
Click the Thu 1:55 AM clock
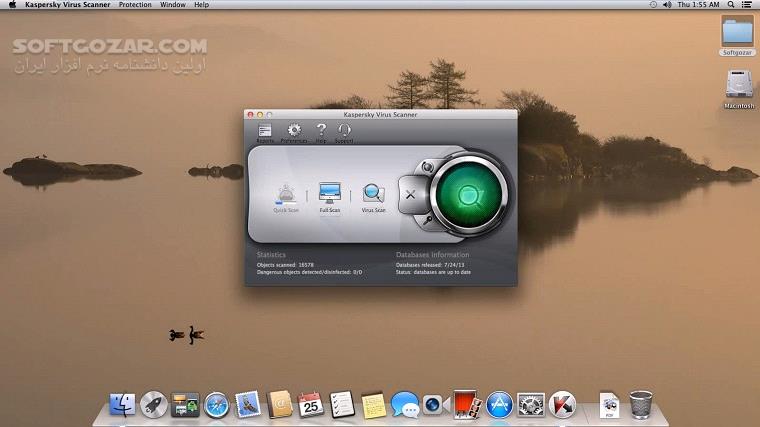tap(698, 4)
